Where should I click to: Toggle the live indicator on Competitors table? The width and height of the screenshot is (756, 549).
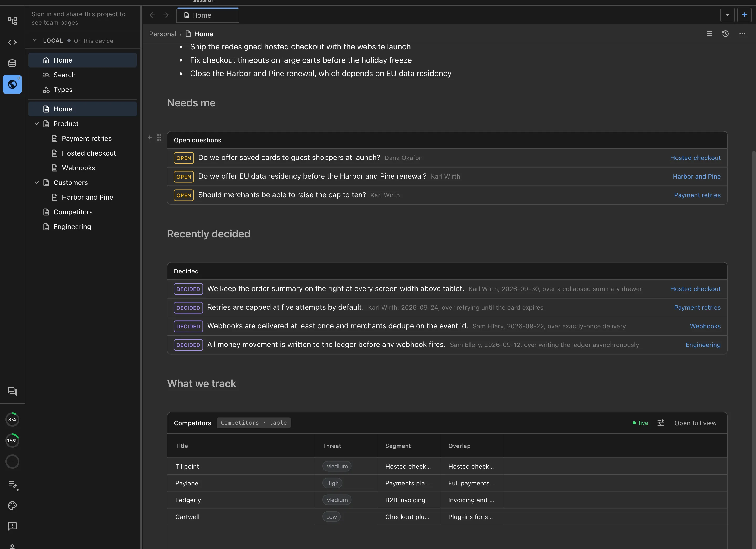click(640, 423)
